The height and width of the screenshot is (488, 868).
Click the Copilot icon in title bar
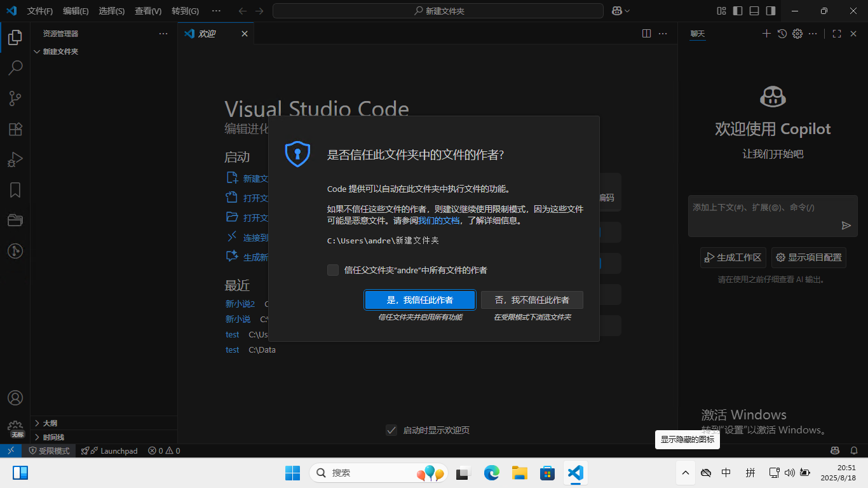pyautogui.click(x=616, y=11)
